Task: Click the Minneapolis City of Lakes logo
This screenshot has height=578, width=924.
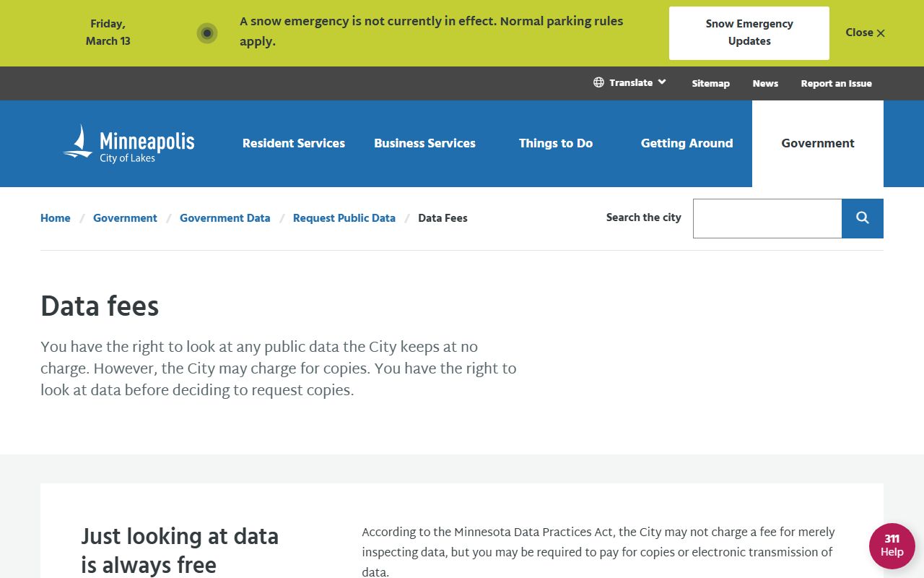Action: (x=128, y=143)
